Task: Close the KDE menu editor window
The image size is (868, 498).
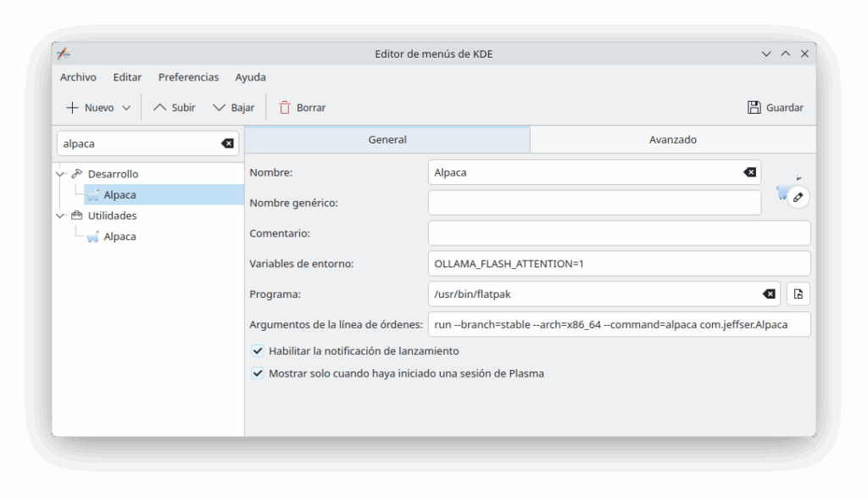Action: point(805,53)
